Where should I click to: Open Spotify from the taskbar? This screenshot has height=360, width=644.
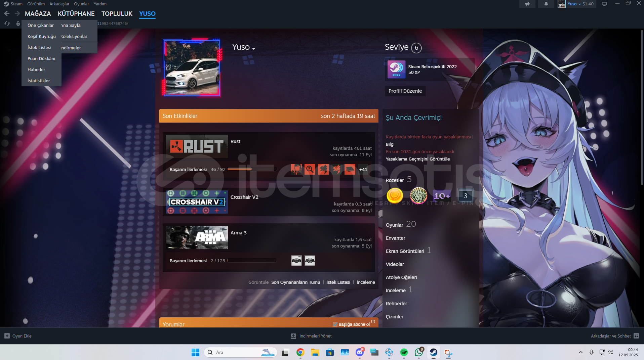point(404,352)
